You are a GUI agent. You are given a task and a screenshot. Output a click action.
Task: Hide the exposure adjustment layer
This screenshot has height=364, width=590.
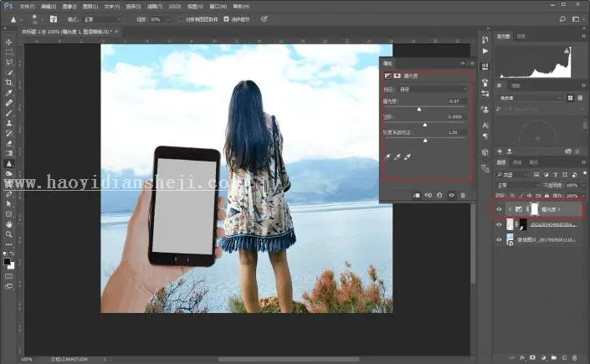(x=500, y=209)
